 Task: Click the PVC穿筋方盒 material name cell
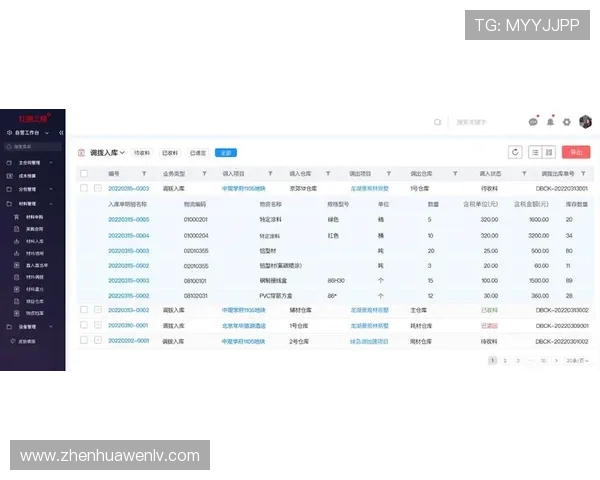point(276,296)
